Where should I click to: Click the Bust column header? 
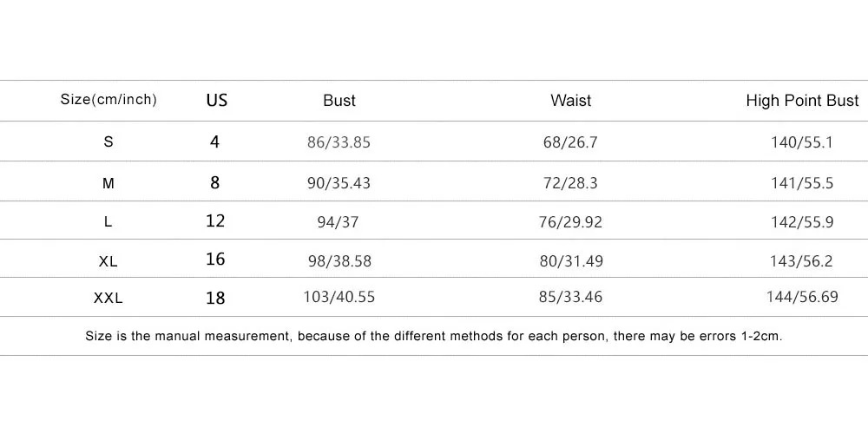339,100
